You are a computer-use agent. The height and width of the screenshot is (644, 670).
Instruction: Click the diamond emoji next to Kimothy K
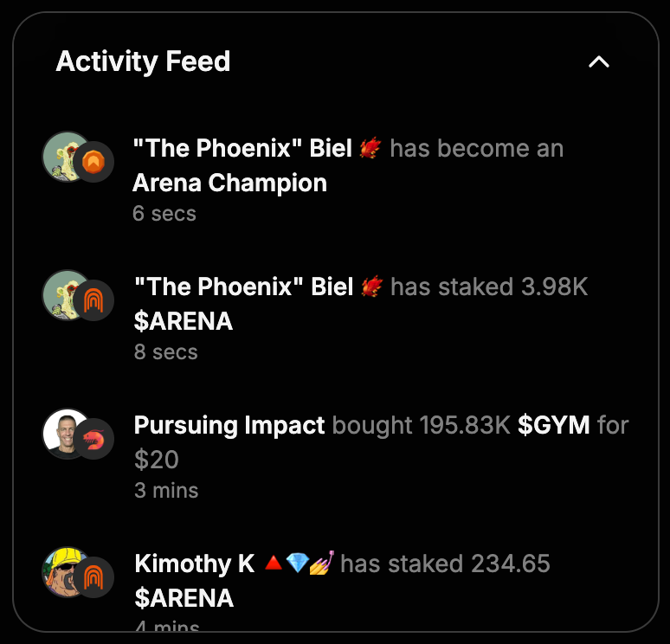point(297,564)
